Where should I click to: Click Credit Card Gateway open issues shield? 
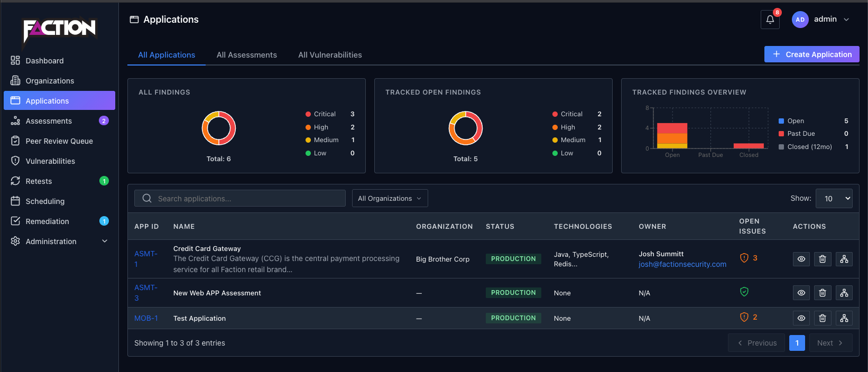[x=744, y=258]
